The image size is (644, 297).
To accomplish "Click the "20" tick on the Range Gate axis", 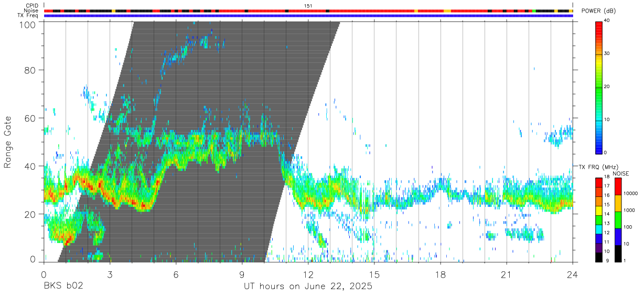I will tap(30, 214).
